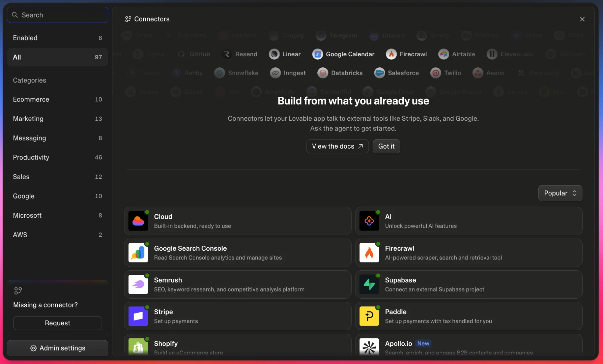Click the Salesforce label in banner
The image size is (603, 364).
(403, 73)
